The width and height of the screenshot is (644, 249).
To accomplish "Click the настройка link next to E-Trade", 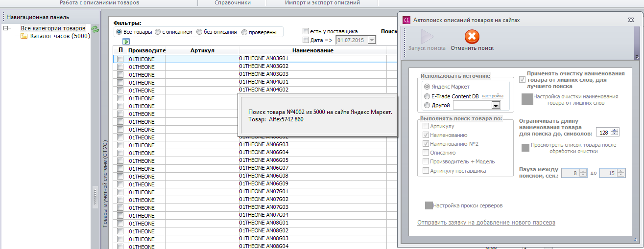I will coord(493,96).
